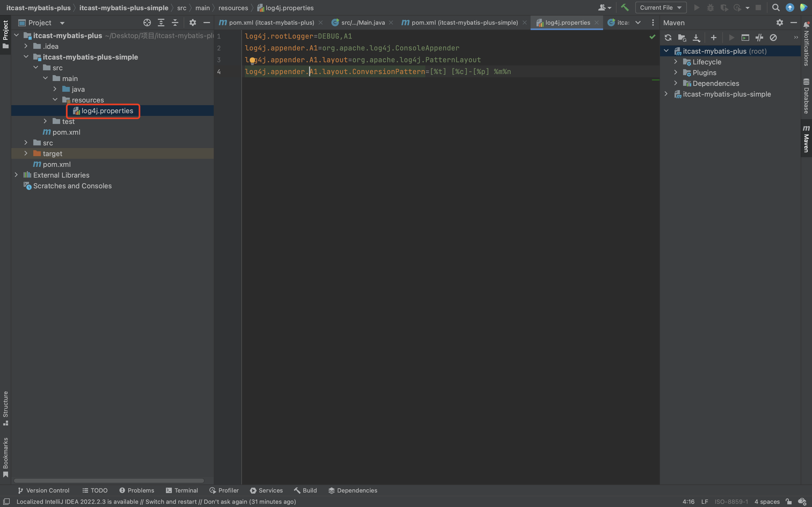
Task: Open the Problems tool window
Action: [137, 490]
